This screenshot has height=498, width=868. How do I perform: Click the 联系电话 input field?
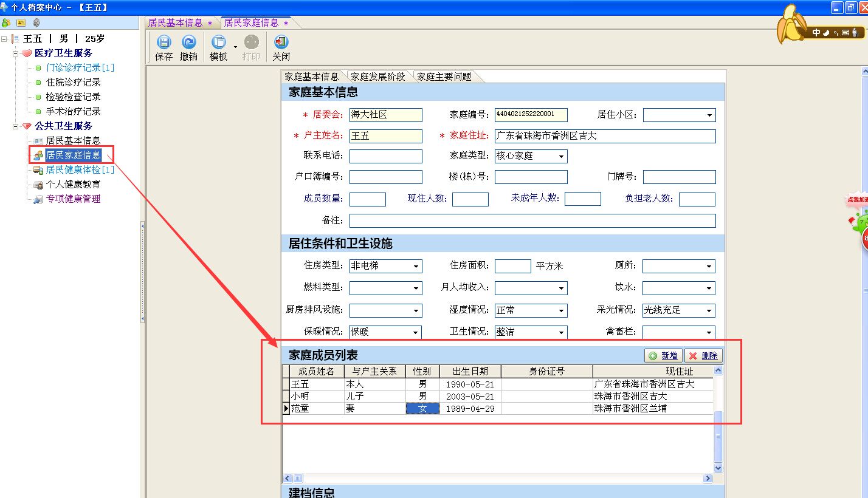[x=386, y=156]
